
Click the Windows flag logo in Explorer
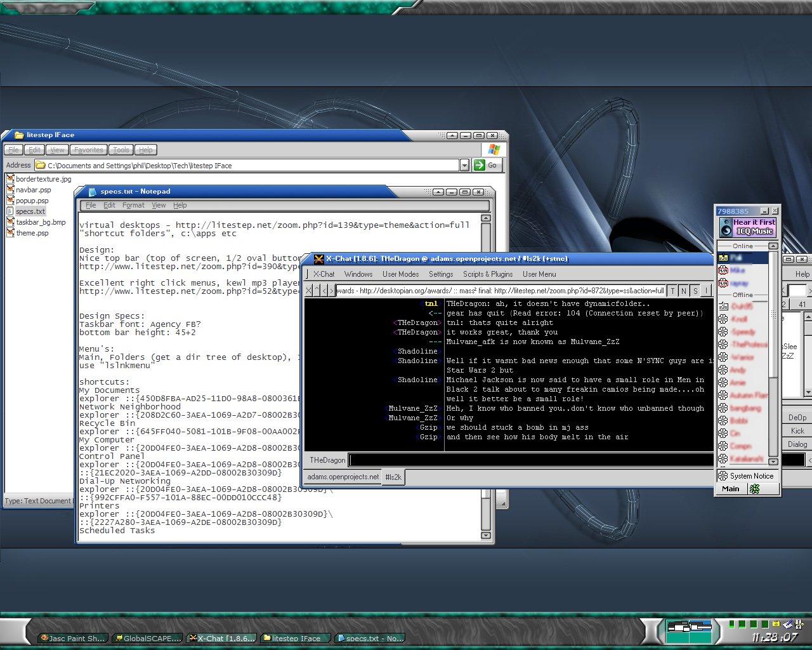(x=494, y=150)
